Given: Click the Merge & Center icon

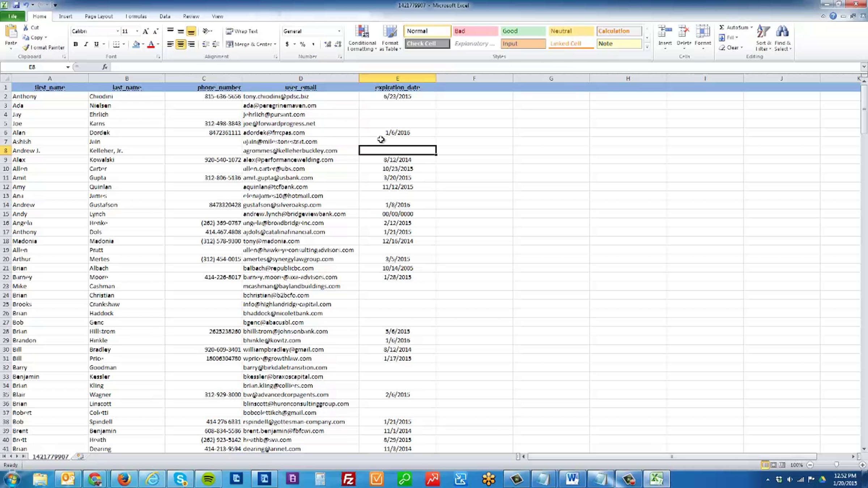Looking at the screenshot, I should [230, 44].
